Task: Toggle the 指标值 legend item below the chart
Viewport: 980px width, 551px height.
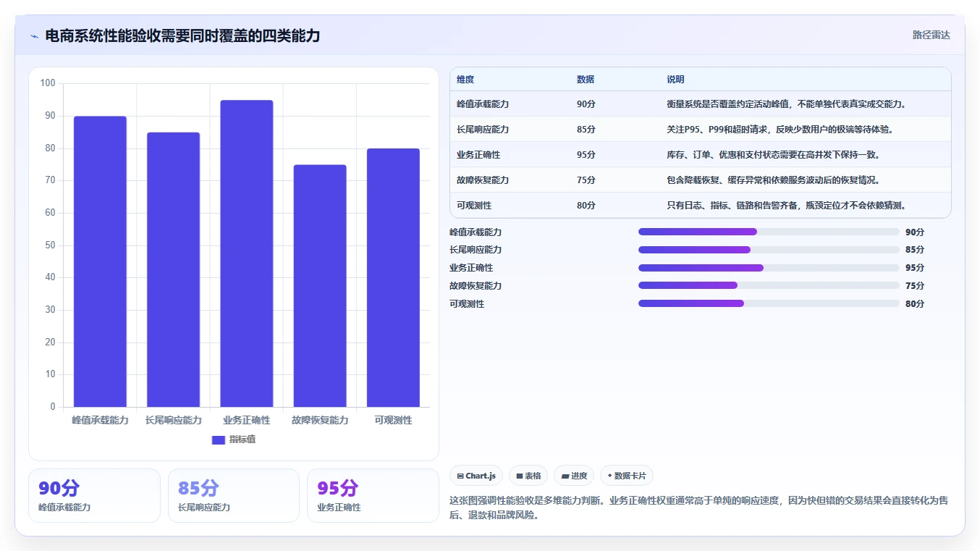Action: point(234,439)
